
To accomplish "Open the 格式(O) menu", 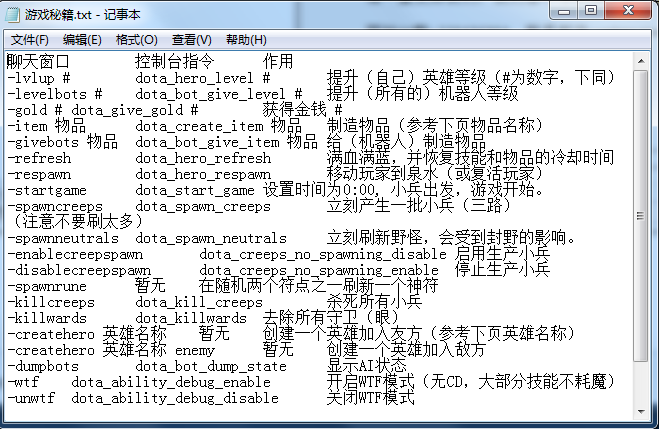I will [137, 40].
